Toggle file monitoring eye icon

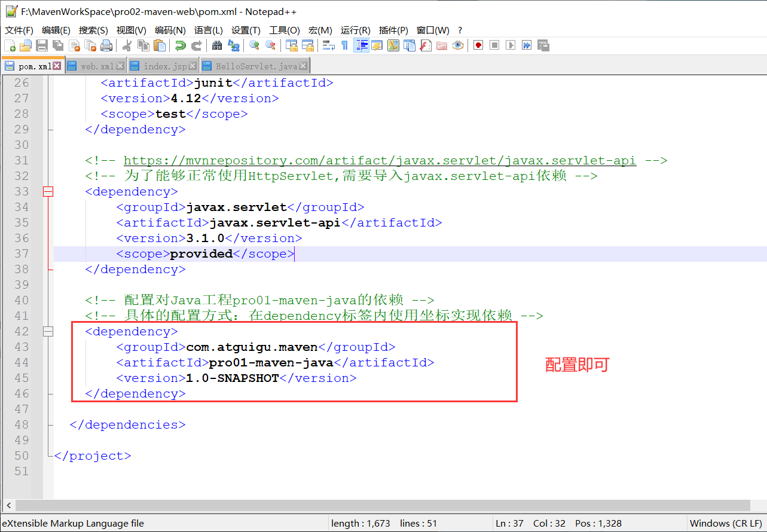[458, 45]
